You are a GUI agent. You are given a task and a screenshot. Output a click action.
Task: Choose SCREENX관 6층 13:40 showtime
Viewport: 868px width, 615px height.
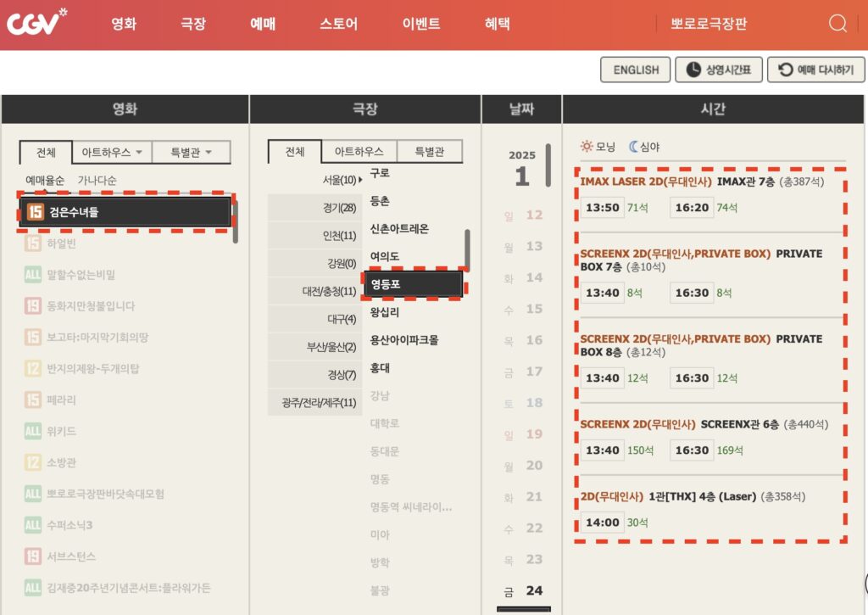coord(603,450)
